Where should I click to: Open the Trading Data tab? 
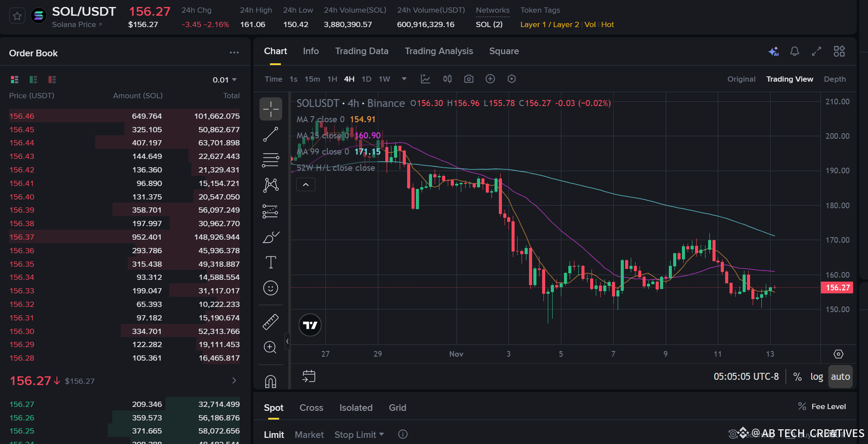point(362,51)
